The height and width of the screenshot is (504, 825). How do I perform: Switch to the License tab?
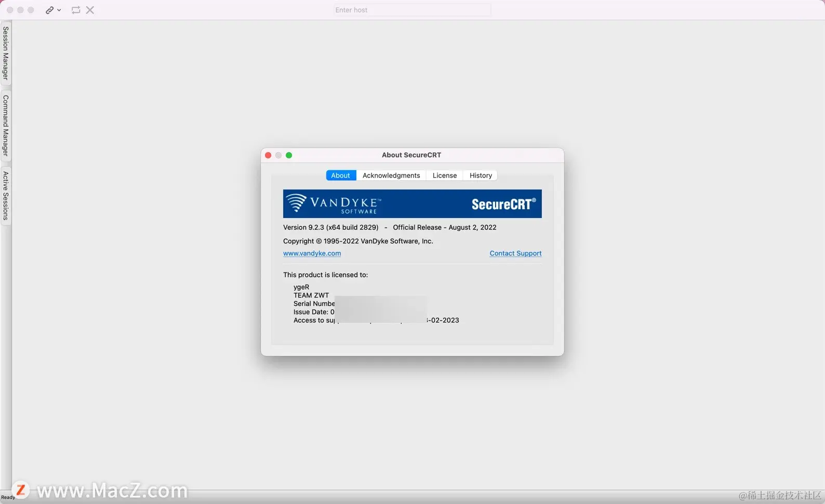tap(445, 175)
